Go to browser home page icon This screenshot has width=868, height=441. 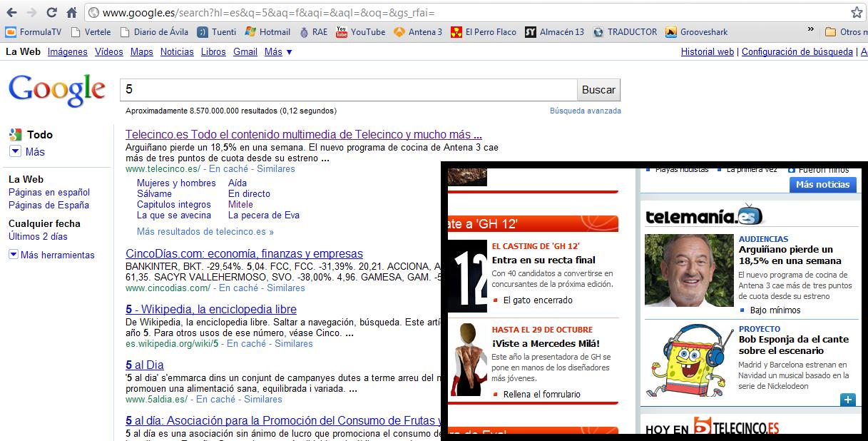point(71,13)
